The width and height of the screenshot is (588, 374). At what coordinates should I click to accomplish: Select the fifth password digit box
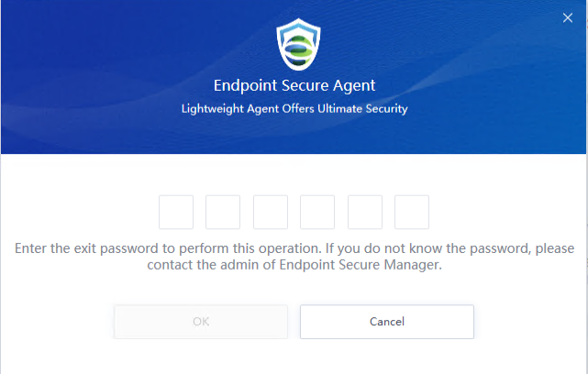(365, 212)
